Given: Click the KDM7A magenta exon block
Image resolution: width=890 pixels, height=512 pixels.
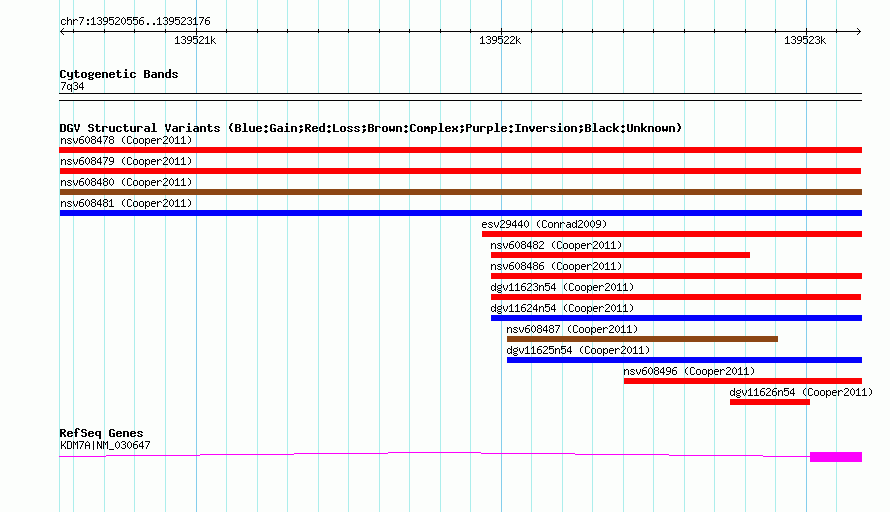Looking at the screenshot, I should tap(836, 457).
